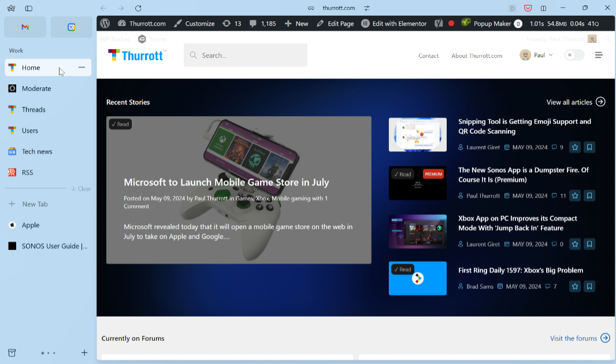Click Visit the forums link
This screenshot has height=364, width=616.
580,338
